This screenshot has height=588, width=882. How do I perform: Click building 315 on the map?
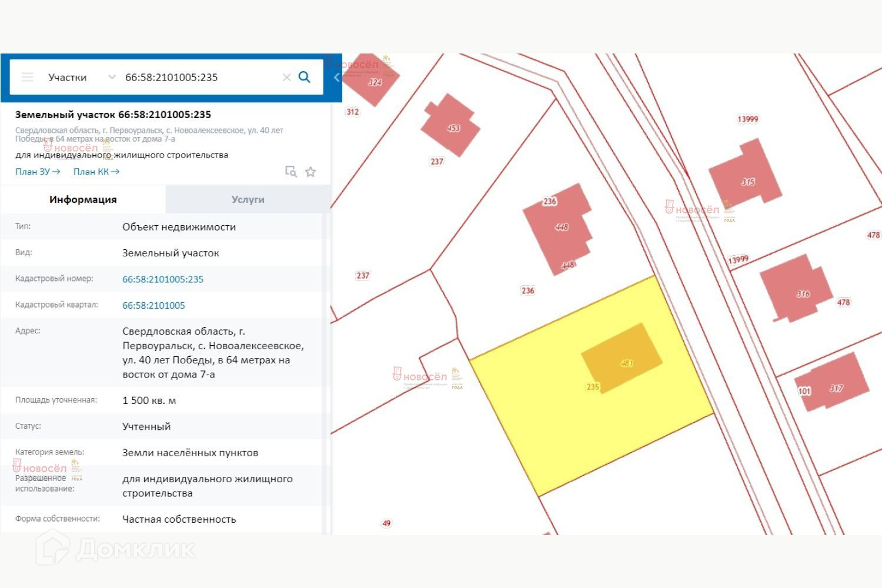[745, 175]
